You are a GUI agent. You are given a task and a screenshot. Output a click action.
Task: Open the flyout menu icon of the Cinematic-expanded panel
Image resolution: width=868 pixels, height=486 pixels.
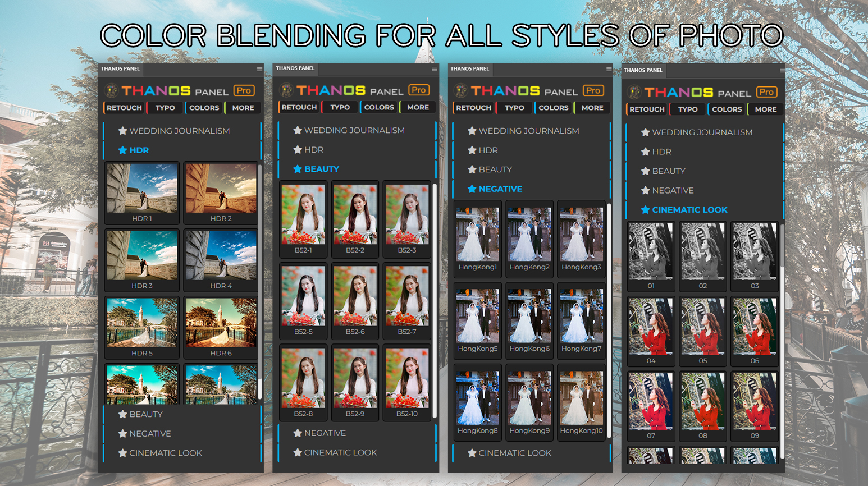[x=782, y=70]
